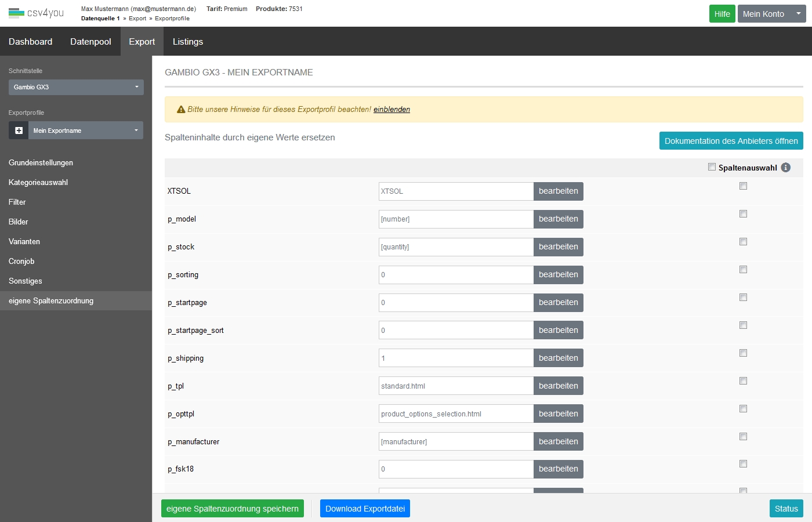The width and height of the screenshot is (812, 522).
Task: Open Kategorieauswahl in the sidebar
Action: coord(38,182)
